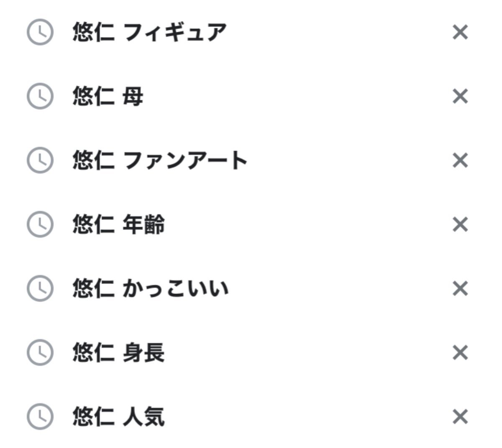The image size is (502, 448).
Task: Choose the 悠仁 年齢 search suggestion
Action: pyautogui.click(x=118, y=224)
